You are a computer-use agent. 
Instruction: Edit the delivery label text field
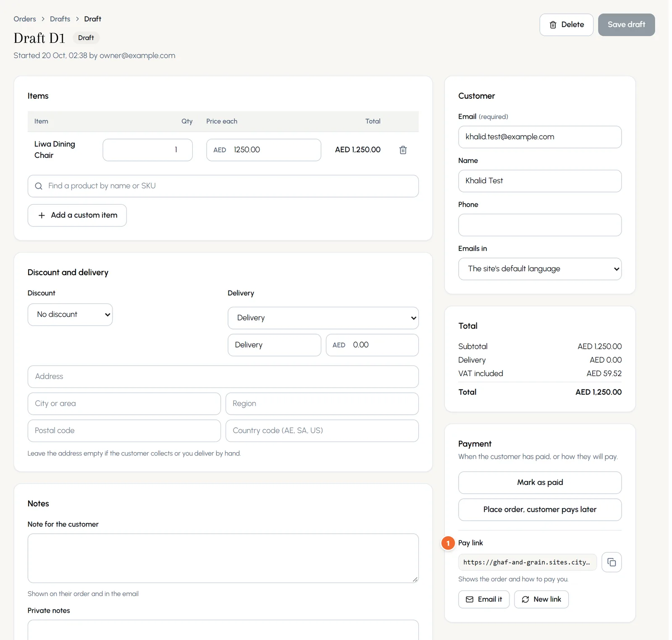click(x=274, y=345)
